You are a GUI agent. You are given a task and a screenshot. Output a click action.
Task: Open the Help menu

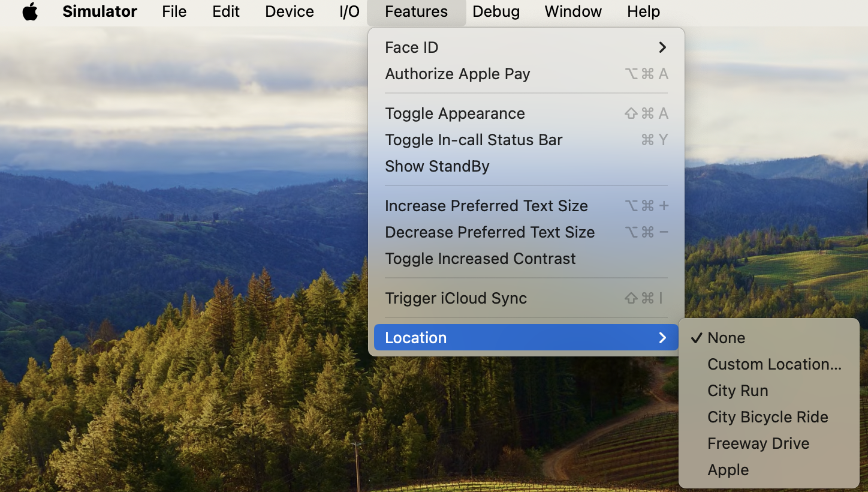coord(643,11)
